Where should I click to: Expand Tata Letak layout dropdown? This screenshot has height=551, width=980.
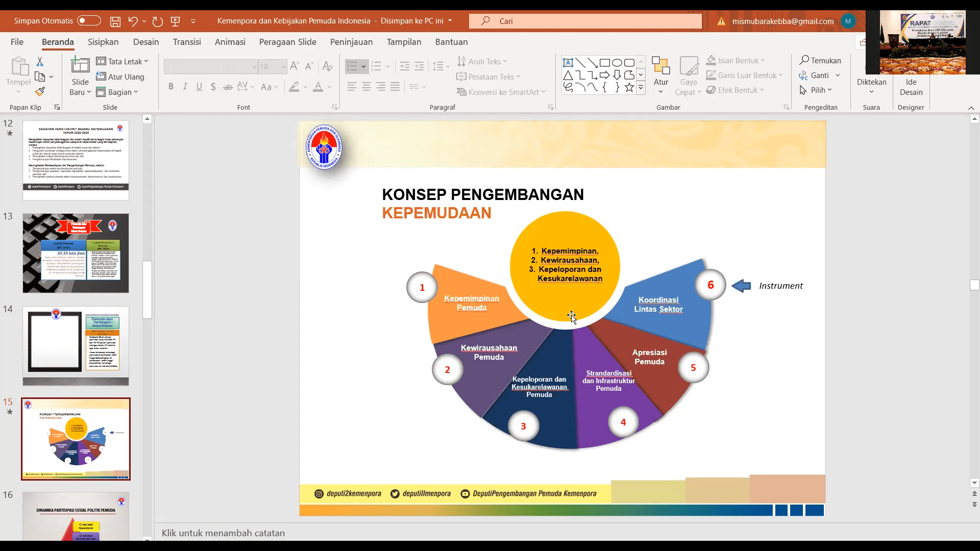pos(122,61)
